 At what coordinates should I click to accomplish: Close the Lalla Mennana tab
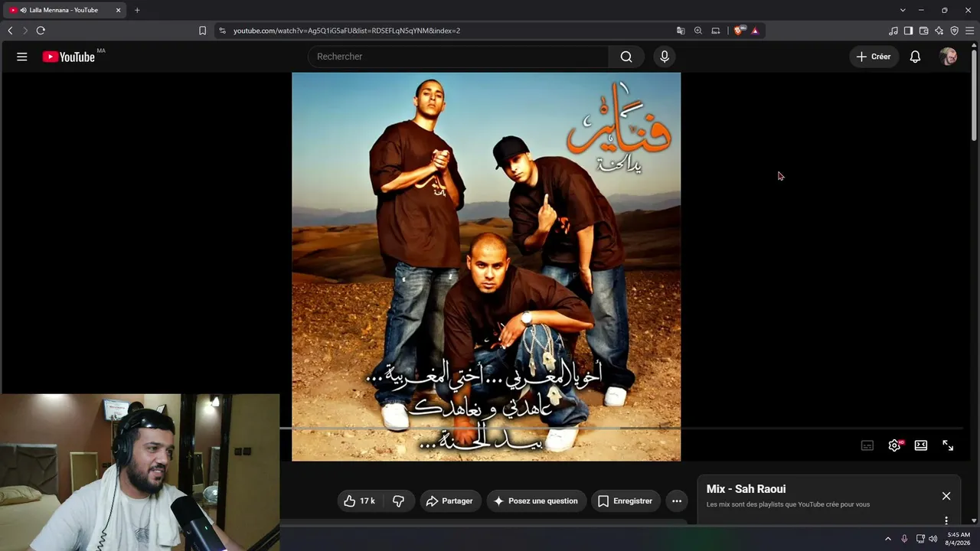pyautogui.click(x=119, y=10)
